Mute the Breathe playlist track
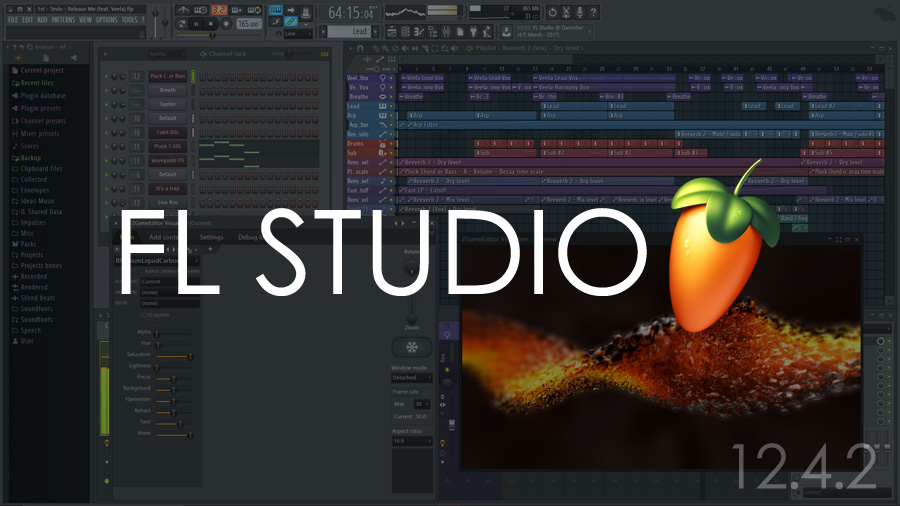 point(391,96)
